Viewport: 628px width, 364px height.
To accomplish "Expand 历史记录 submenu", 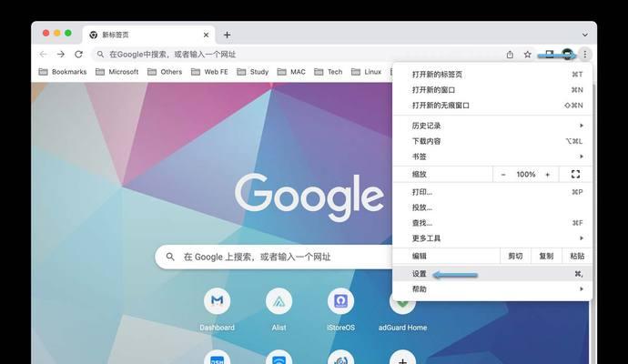I will point(492,126).
